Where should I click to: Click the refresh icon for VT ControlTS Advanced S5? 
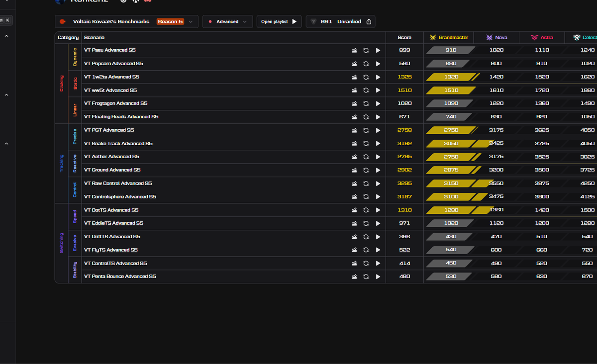click(366, 264)
